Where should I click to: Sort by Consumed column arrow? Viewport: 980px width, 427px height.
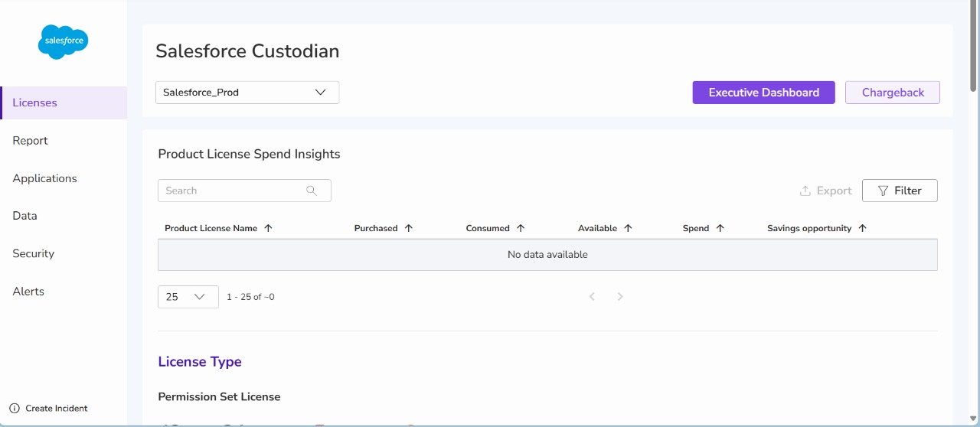[x=521, y=228]
